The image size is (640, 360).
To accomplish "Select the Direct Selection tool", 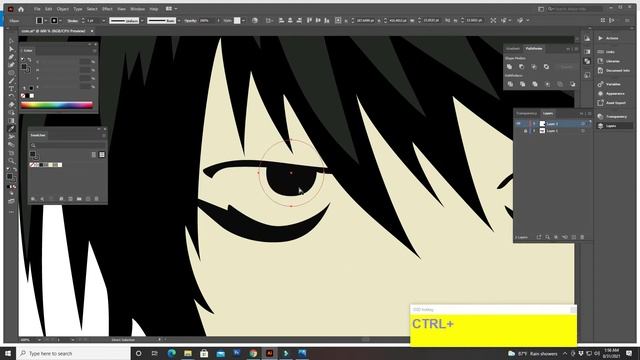I will click(x=11, y=49).
